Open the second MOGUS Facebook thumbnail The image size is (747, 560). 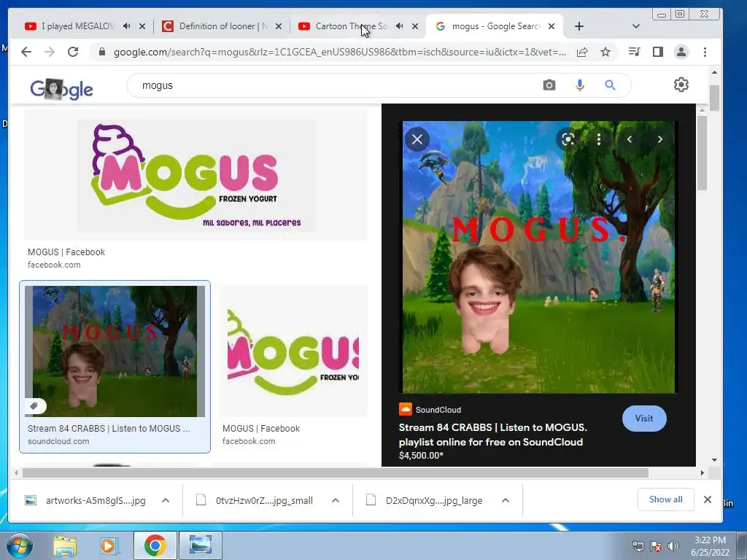point(293,351)
